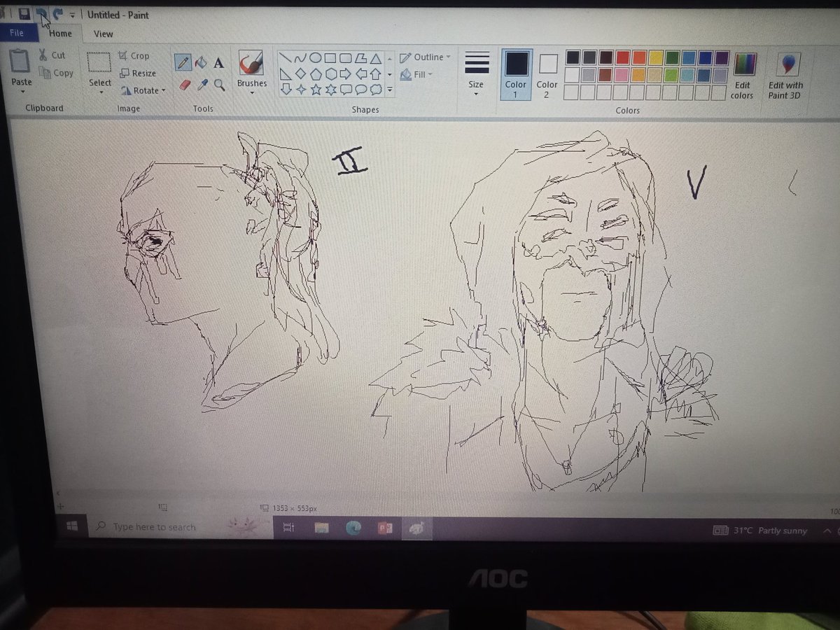
Task: Click the Copy button
Action: 56,73
